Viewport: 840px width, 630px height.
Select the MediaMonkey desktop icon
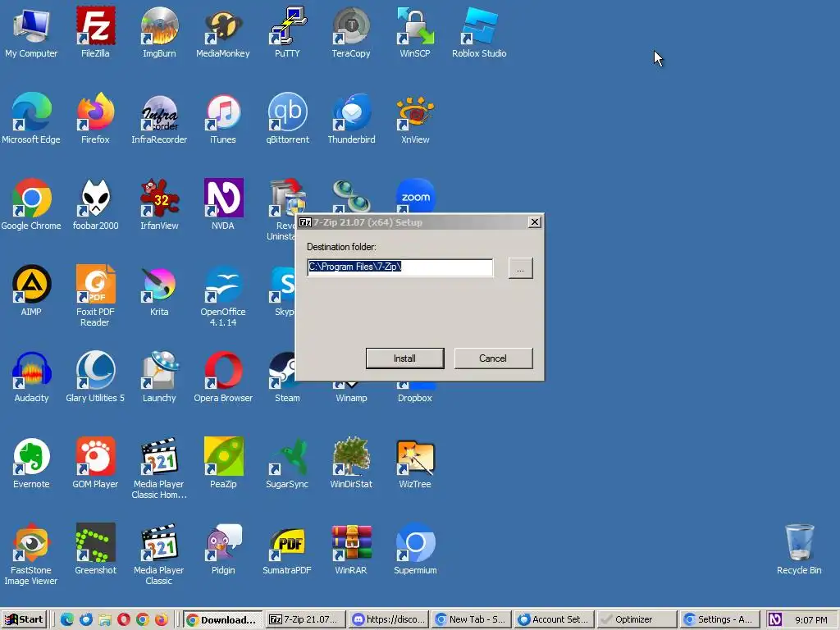pos(223,32)
